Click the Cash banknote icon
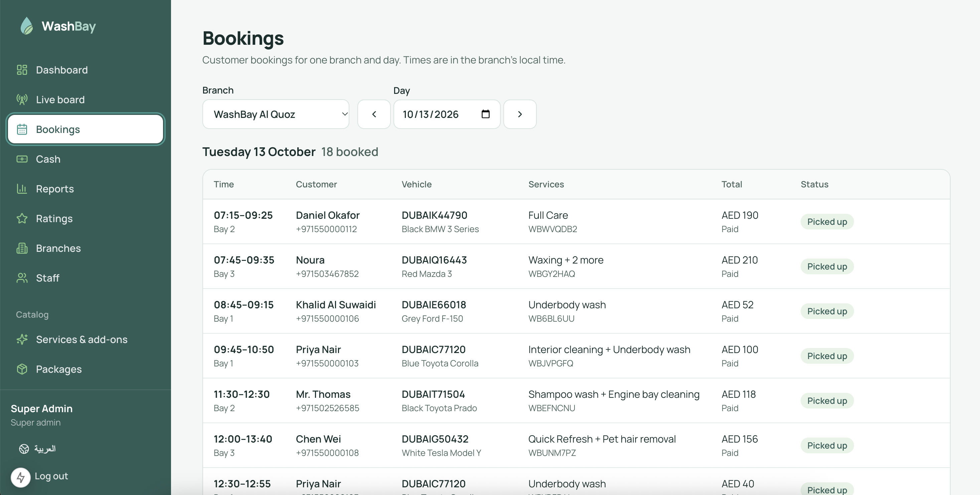 coord(22,159)
